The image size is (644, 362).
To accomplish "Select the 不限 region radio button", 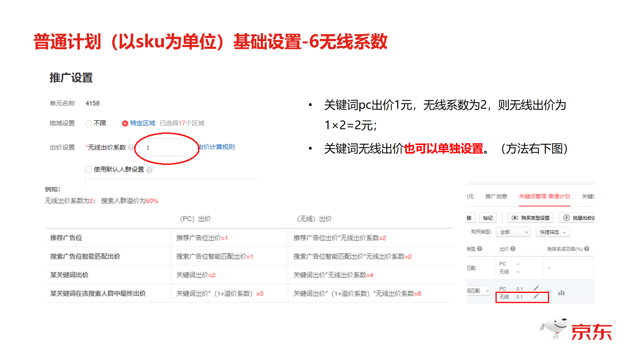I will (89, 124).
